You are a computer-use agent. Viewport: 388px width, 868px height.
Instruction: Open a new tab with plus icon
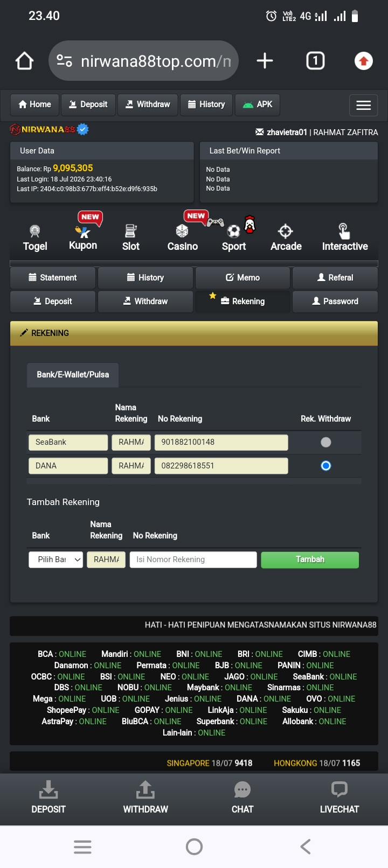(x=265, y=61)
